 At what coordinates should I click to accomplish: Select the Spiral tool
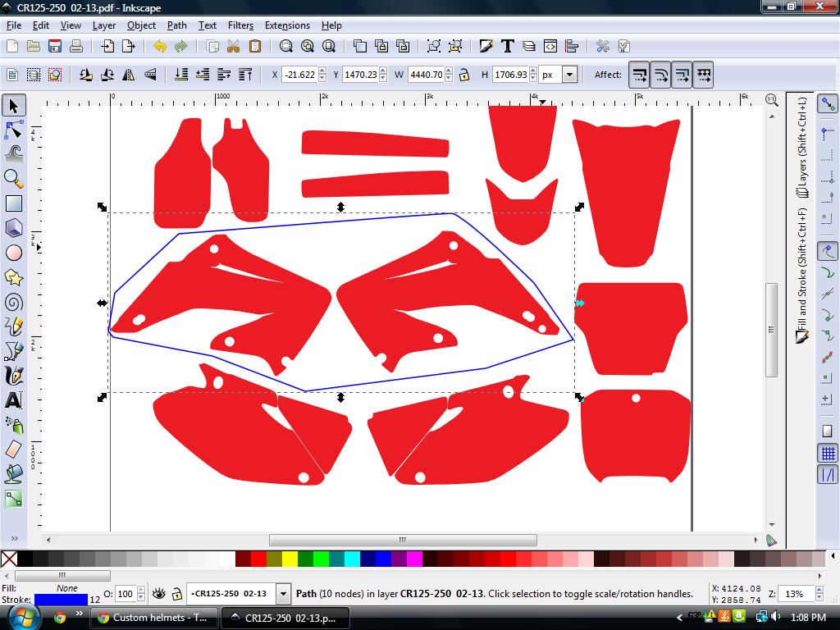tap(13, 302)
